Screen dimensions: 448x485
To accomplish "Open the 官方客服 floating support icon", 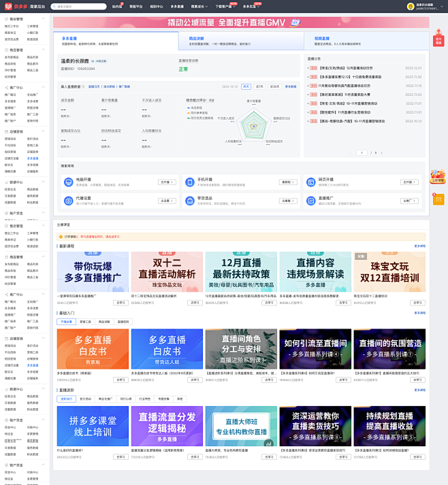I will 438,37.
